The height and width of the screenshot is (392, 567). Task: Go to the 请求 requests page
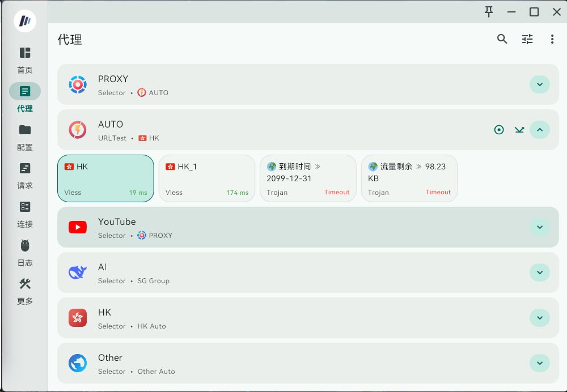click(24, 176)
